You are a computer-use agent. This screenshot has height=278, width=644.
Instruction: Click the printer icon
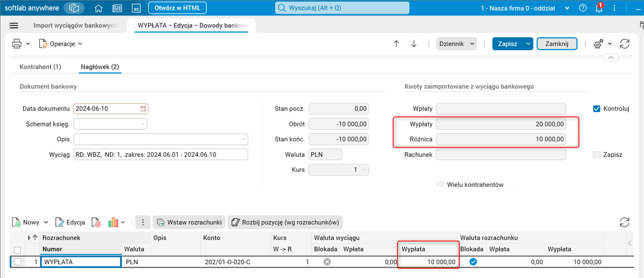(x=17, y=44)
